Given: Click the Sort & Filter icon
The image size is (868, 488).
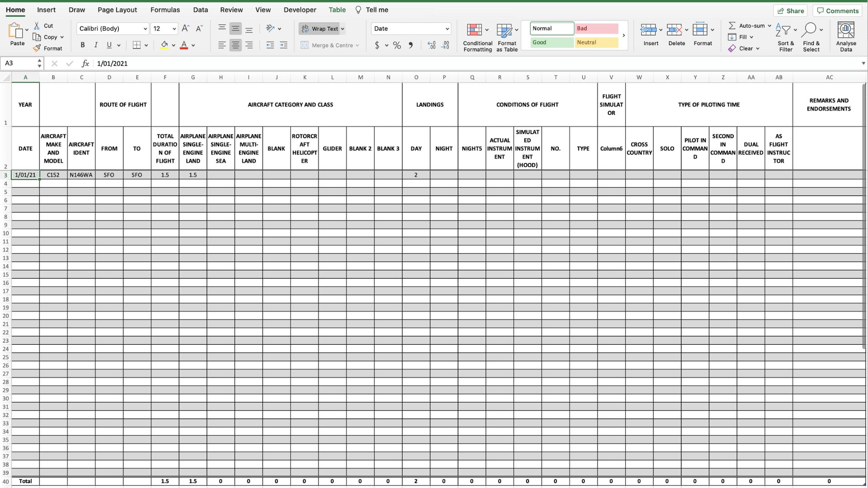Looking at the screenshot, I should point(785,36).
